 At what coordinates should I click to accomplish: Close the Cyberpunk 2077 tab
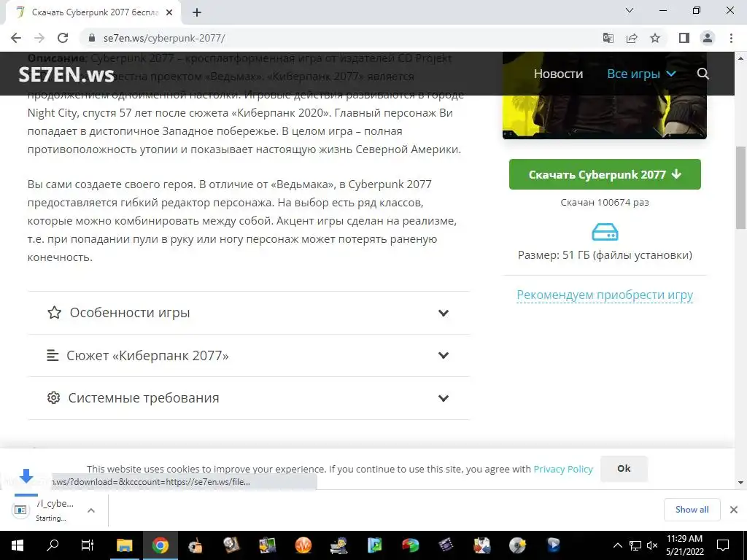tap(169, 13)
